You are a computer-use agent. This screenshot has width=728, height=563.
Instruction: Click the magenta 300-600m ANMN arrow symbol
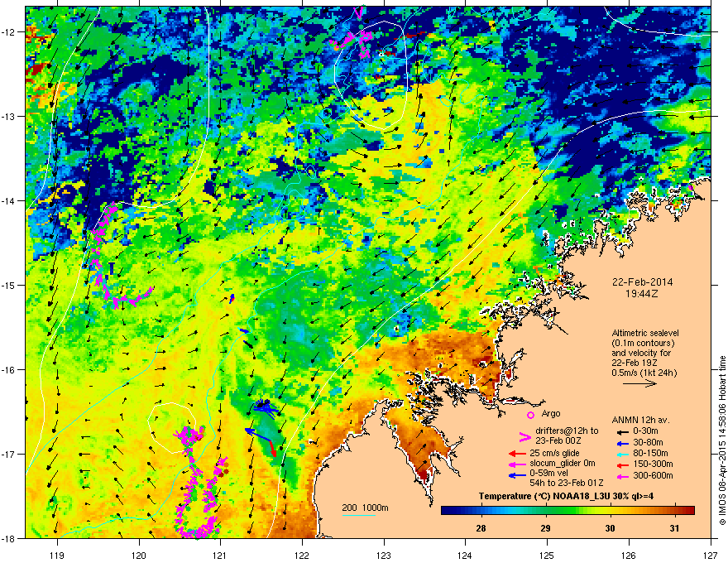621,476
